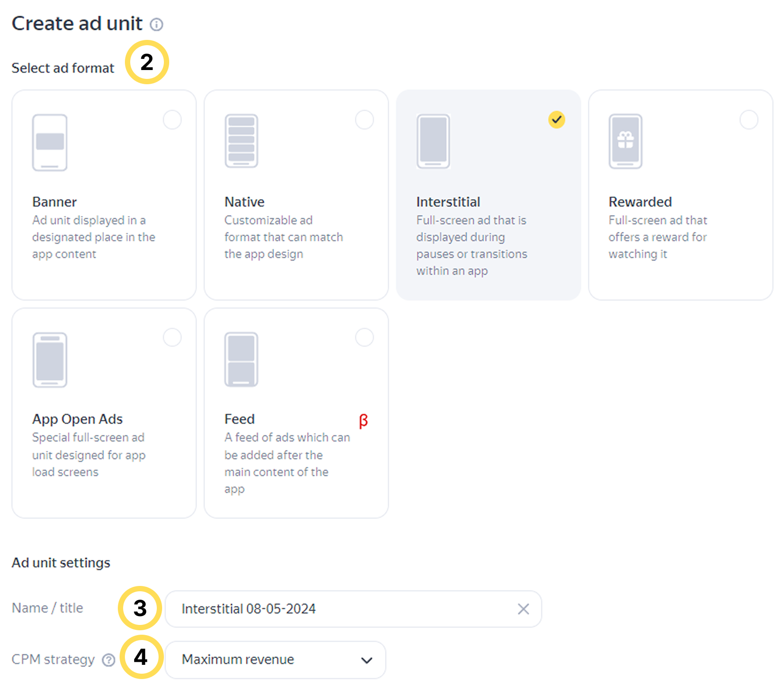Choose the Rewarded radio button
This screenshot has height=687, width=784.
tap(749, 120)
